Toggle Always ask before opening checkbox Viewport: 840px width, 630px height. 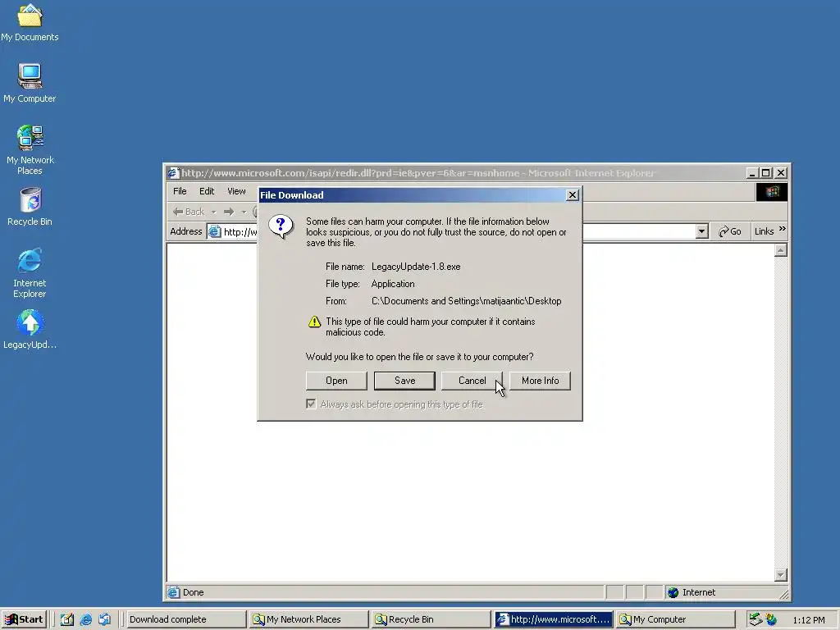[311, 404]
